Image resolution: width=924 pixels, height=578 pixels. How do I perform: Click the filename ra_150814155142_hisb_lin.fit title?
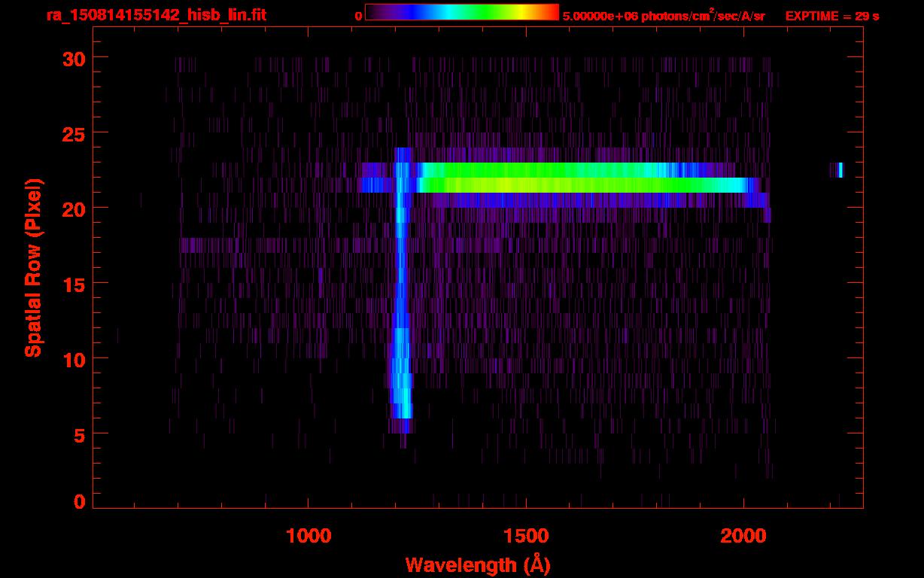155,15
